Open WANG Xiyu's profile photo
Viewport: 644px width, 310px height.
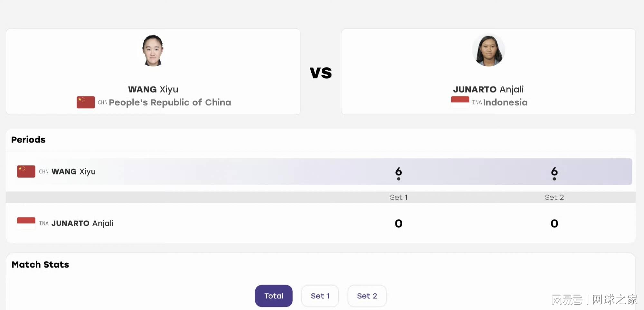click(x=153, y=50)
